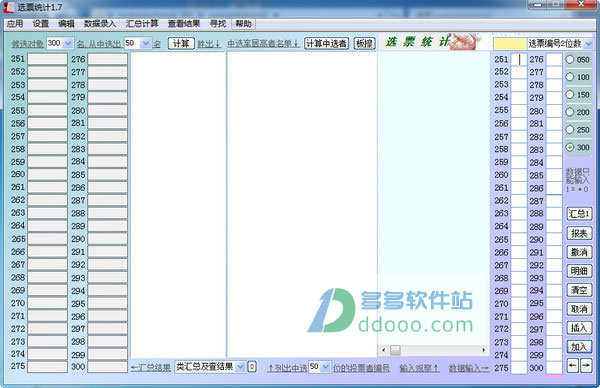The width and height of the screenshot is (600, 388).
Task: Select the 150 radio button
Action: coord(570,95)
